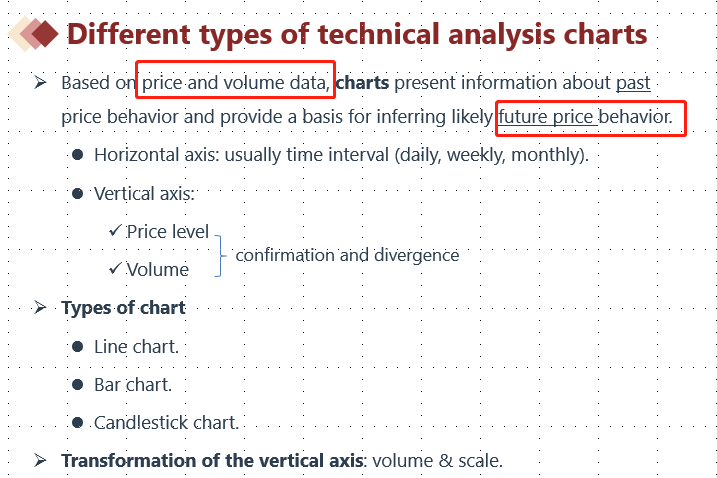Click the red-boxed 'price and volume data' text
This screenshot has height=478, width=717.
click(x=234, y=82)
